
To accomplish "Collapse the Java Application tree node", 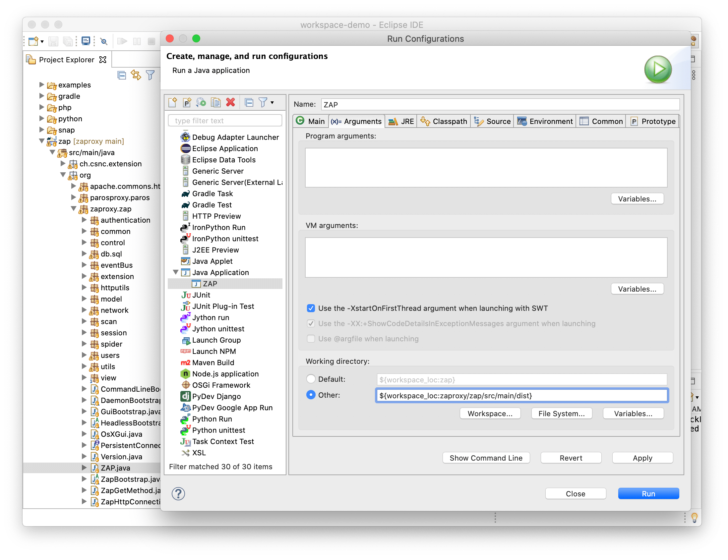I will 176,272.
